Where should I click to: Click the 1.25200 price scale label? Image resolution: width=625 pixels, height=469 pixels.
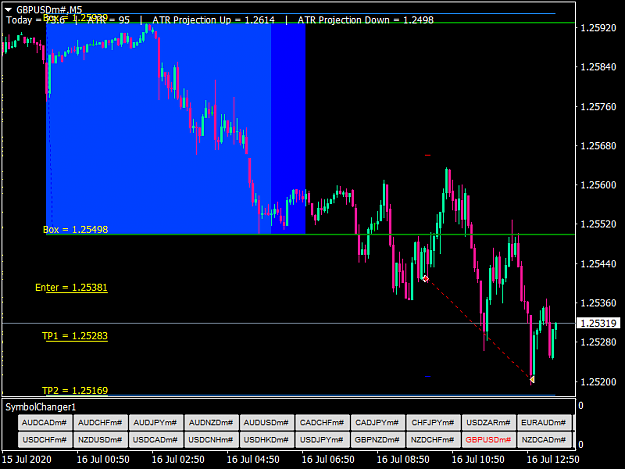pos(598,382)
